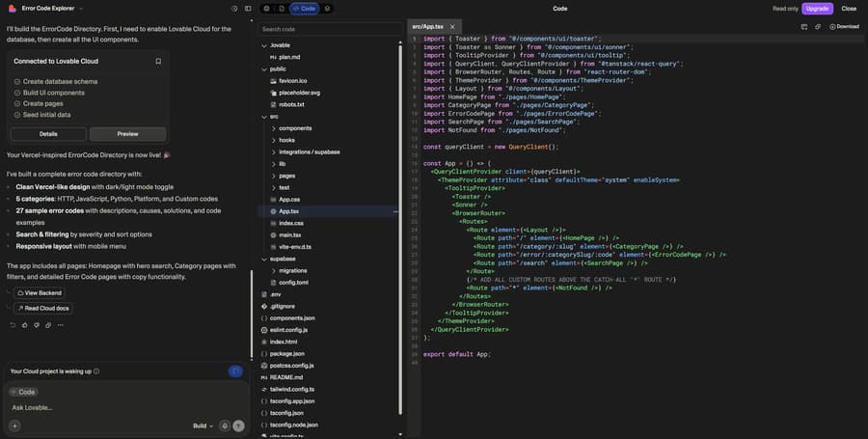868x439 pixels.
Task: Expand the lib folder
Action: pos(278,164)
